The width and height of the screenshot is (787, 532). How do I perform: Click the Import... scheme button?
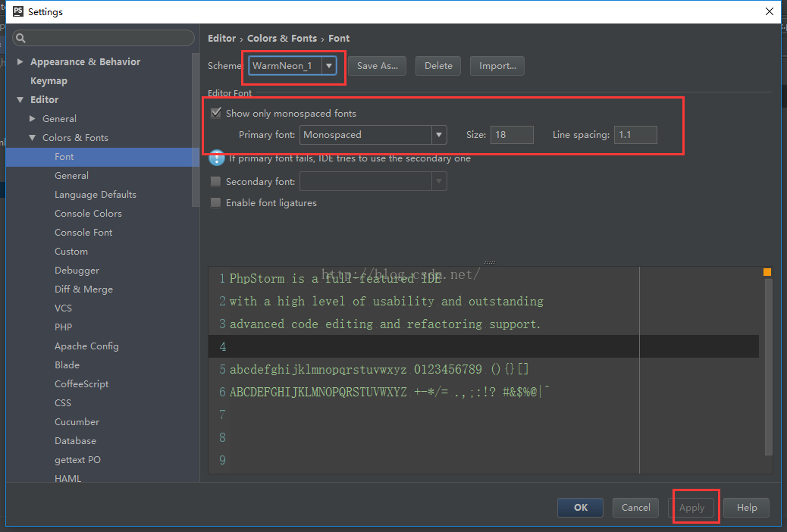pyautogui.click(x=497, y=66)
